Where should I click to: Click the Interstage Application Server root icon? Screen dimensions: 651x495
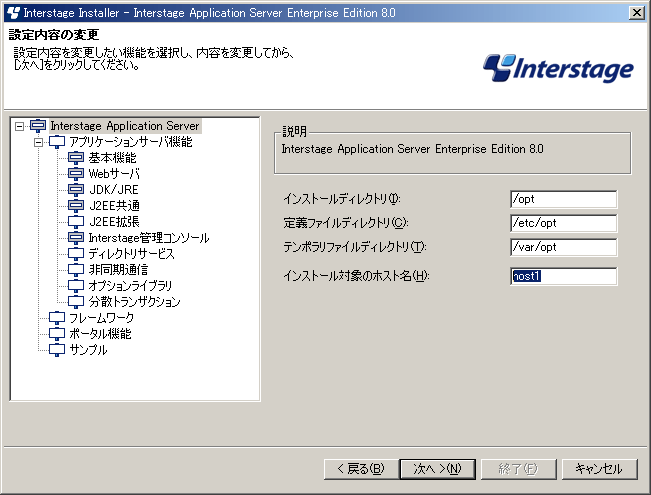coord(38,126)
